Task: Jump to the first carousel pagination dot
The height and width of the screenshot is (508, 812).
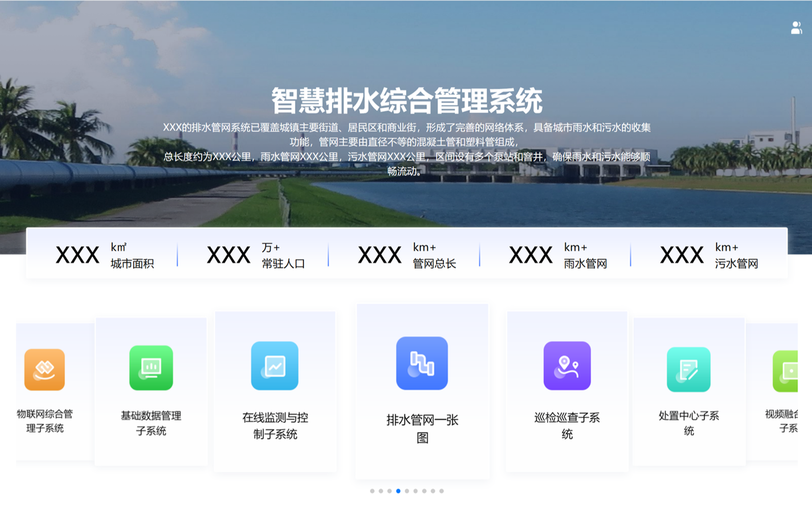Action: click(x=372, y=491)
